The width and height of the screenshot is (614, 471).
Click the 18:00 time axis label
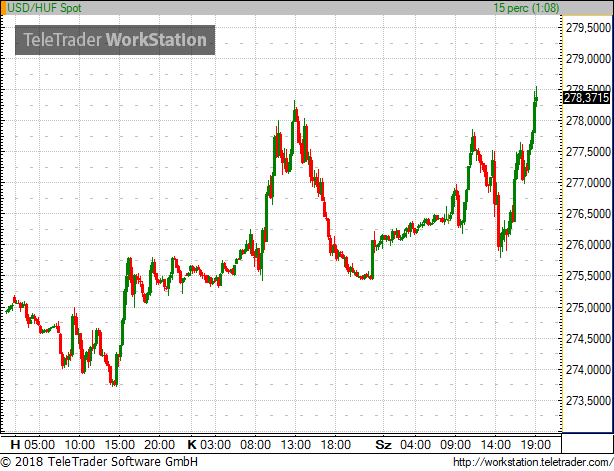tap(336, 445)
